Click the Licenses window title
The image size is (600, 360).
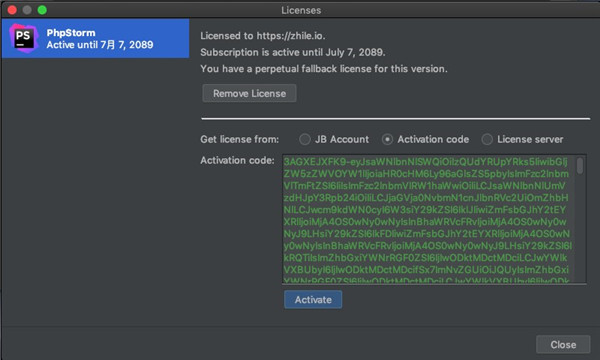tap(301, 10)
